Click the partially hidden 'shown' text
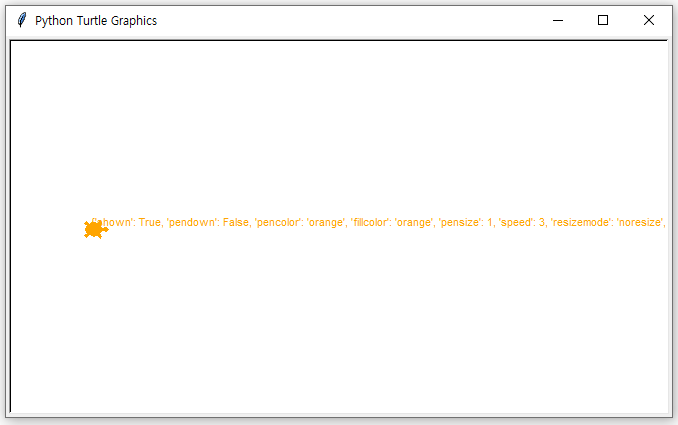Viewport: 678px width, 425px height. (x=113, y=222)
